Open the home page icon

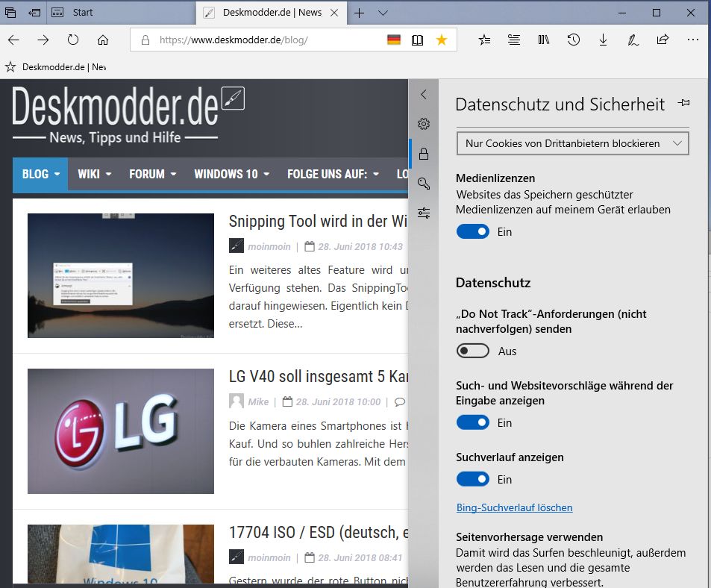click(x=103, y=40)
